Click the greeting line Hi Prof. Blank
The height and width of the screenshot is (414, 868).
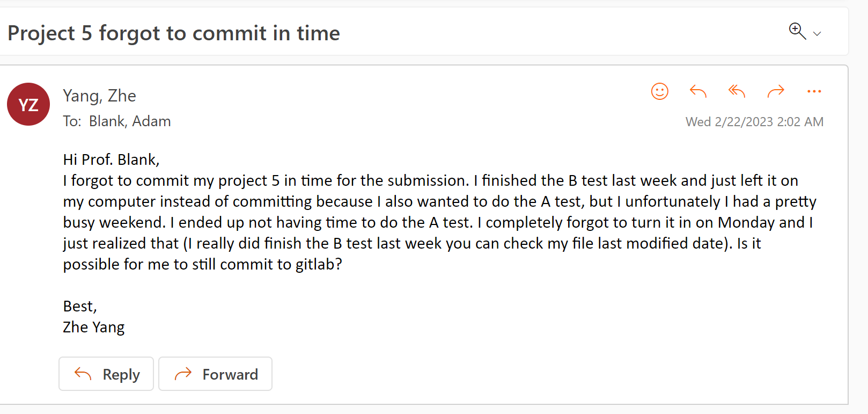[x=111, y=159]
